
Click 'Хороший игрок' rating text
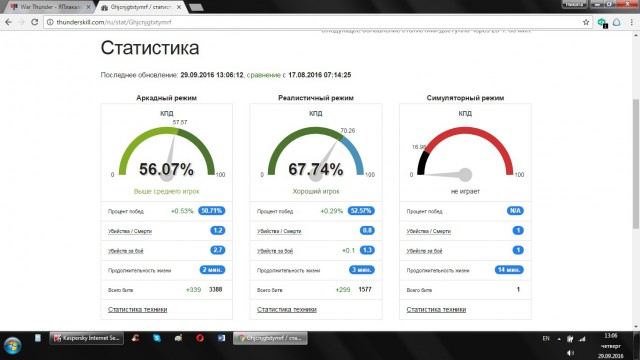[316, 191]
